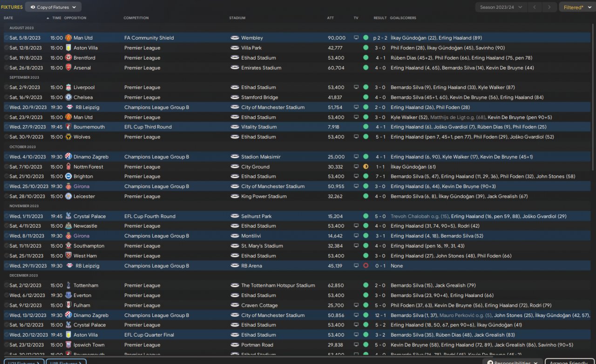Open the Copy of Fixtures view dropdown
Viewport: 596px width, 364px height.
coord(53,7)
